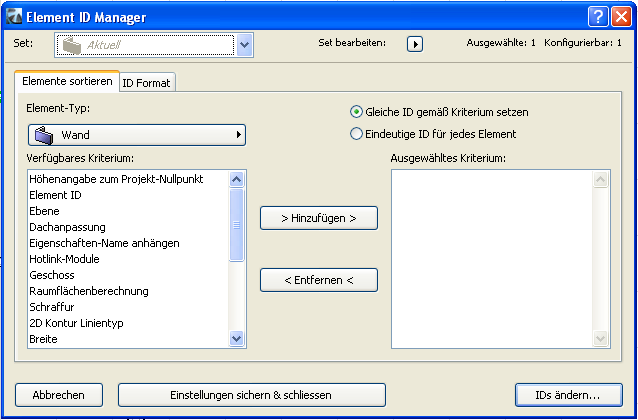Click the Abbrechen button
The image size is (638, 420).
coord(59,395)
